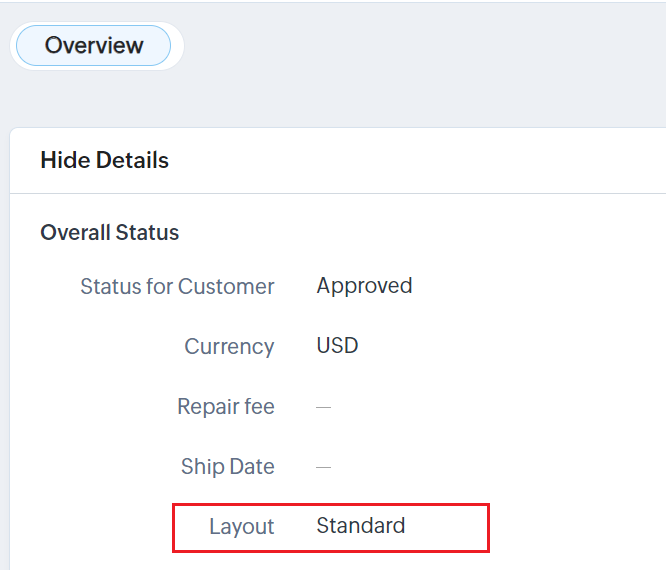The width and height of the screenshot is (666, 570).
Task: Click the Ship Date label
Action: point(228,467)
